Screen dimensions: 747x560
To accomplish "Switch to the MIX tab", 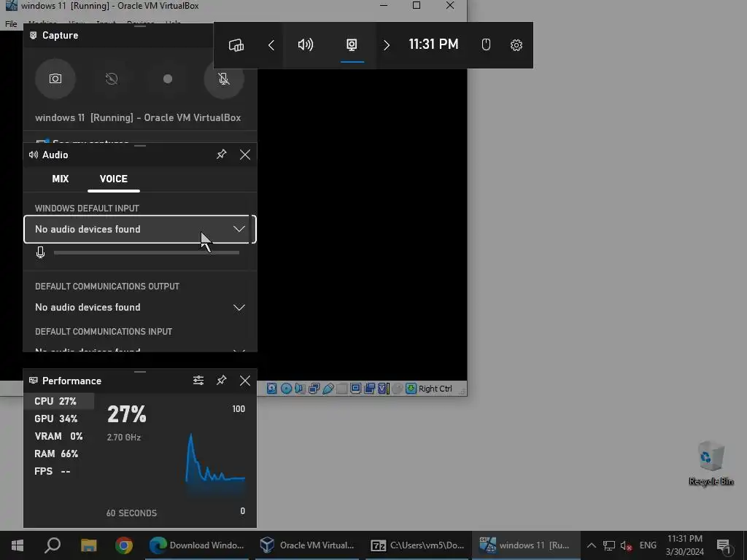I will 61,179.
